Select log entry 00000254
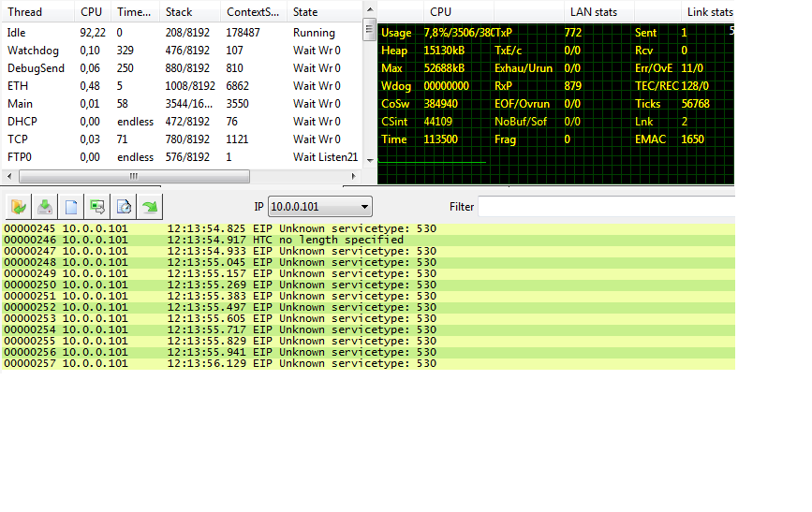 (x=369, y=329)
